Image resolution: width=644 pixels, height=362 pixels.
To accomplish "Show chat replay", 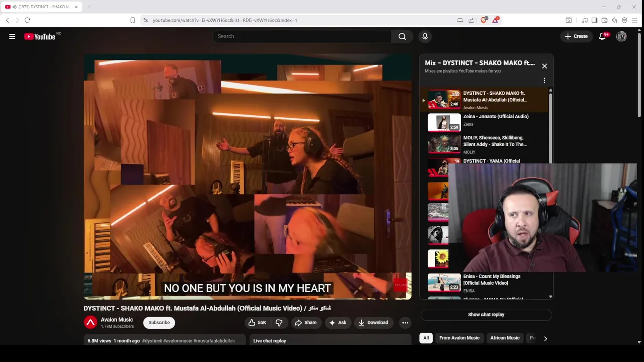I will (x=486, y=315).
